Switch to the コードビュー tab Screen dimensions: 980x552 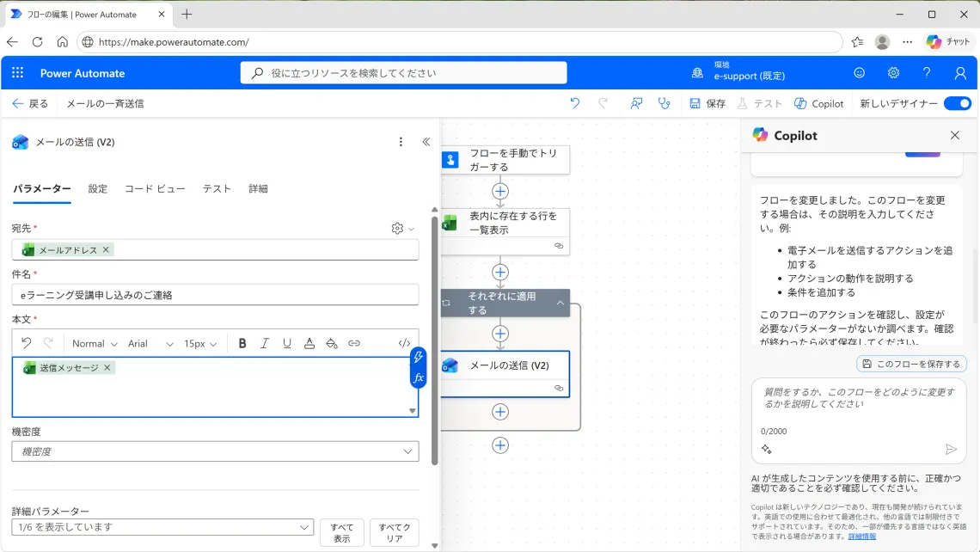tap(155, 188)
